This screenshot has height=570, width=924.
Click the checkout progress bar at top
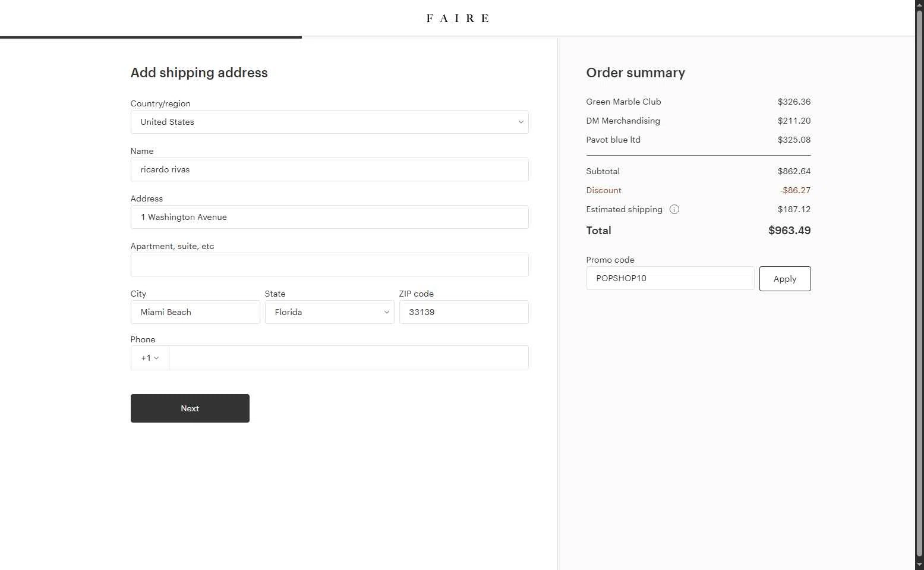[151, 37]
